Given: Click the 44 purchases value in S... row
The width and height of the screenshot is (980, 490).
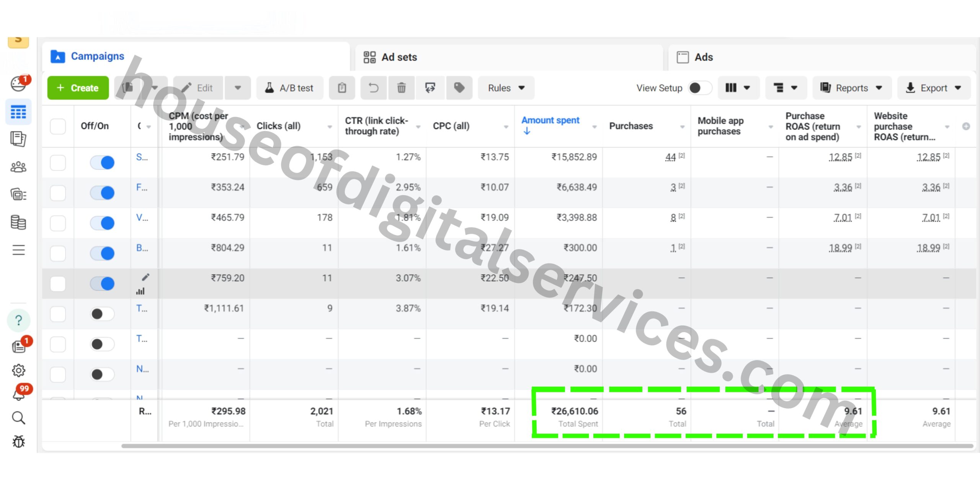Looking at the screenshot, I should [670, 157].
